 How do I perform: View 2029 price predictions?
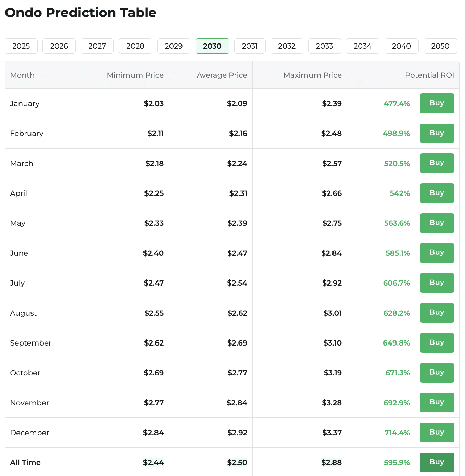(x=174, y=46)
